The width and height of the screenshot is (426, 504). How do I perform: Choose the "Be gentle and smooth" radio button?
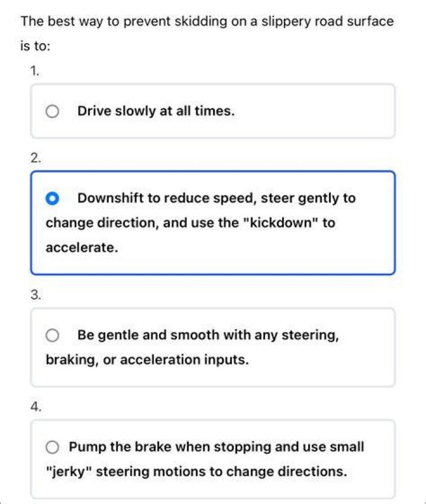tap(52, 335)
